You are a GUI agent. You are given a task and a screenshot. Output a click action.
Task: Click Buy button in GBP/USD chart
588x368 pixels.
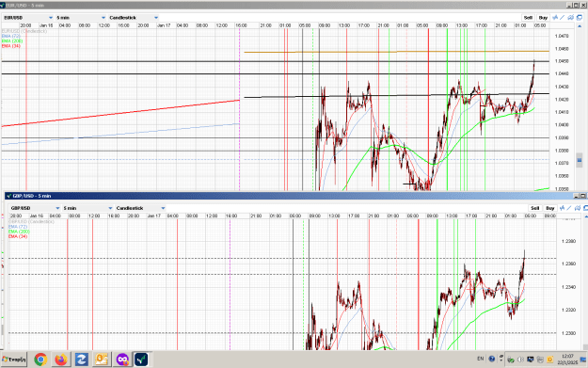550,208
